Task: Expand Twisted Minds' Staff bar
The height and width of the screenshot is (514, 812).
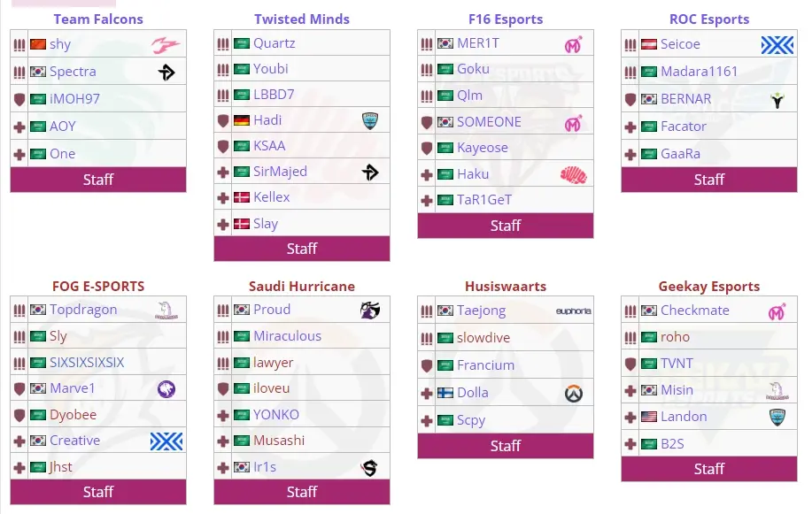Action: pos(302,249)
